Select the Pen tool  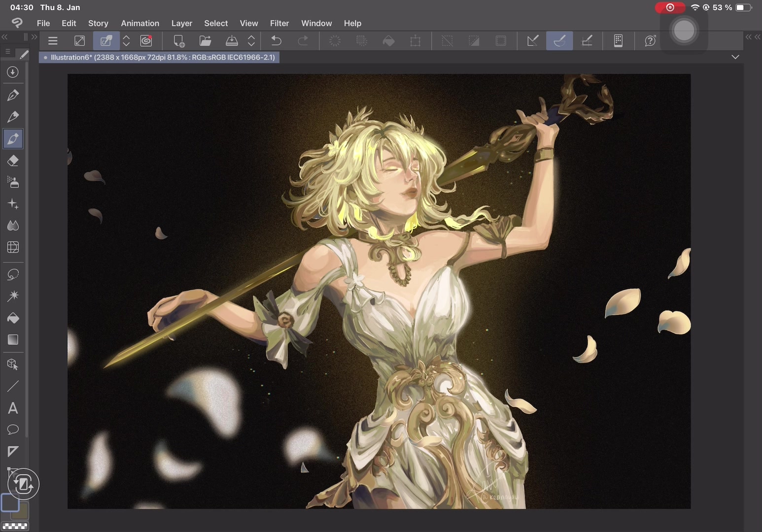(x=13, y=95)
